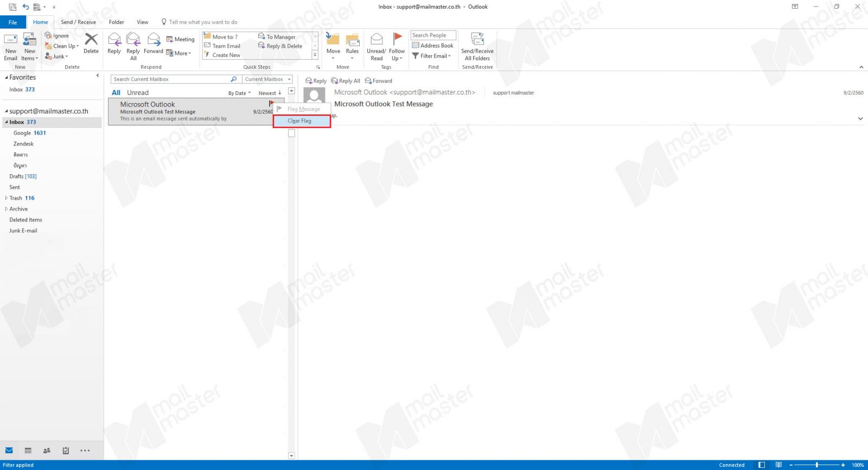Click the Meeting reply icon
This screenshot has height=470, width=868.
[x=180, y=39]
